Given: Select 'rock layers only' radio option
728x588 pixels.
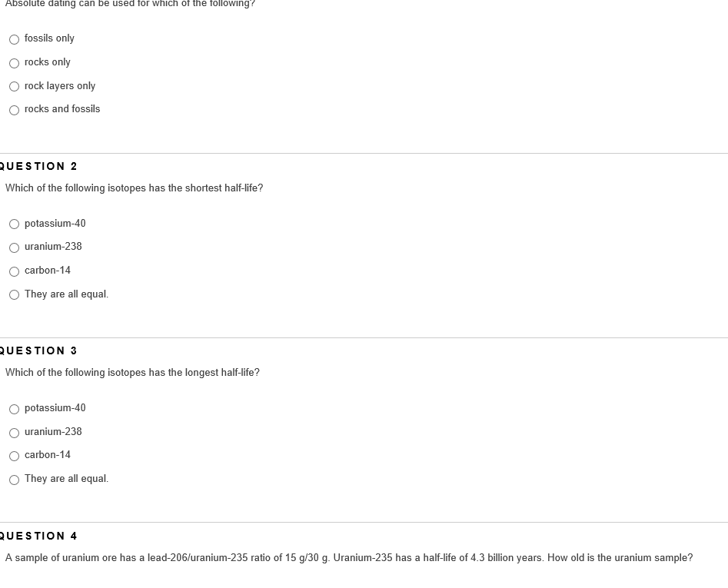Looking at the screenshot, I should [15, 86].
